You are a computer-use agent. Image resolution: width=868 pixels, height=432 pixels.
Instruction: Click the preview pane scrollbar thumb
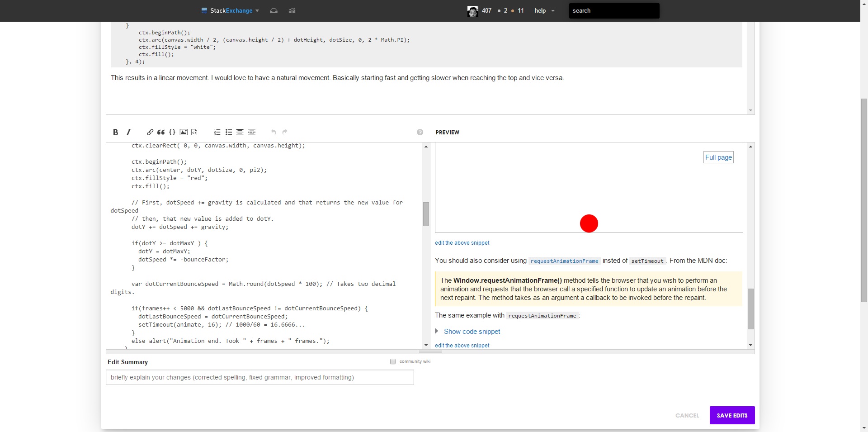coord(750,309)
